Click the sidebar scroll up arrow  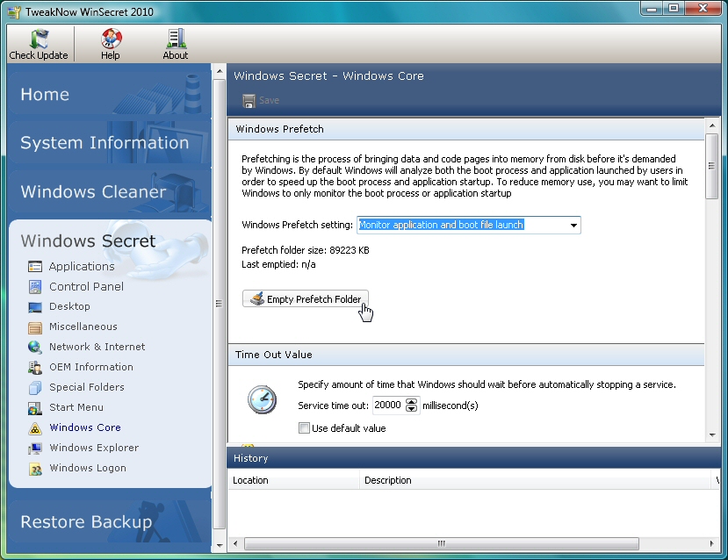tap(220, 71)
